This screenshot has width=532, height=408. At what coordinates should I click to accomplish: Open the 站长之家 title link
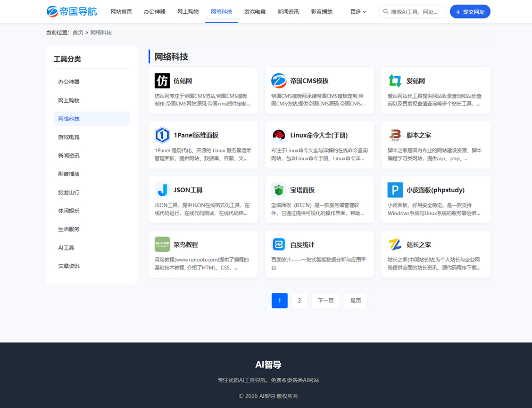coord(419,244)
